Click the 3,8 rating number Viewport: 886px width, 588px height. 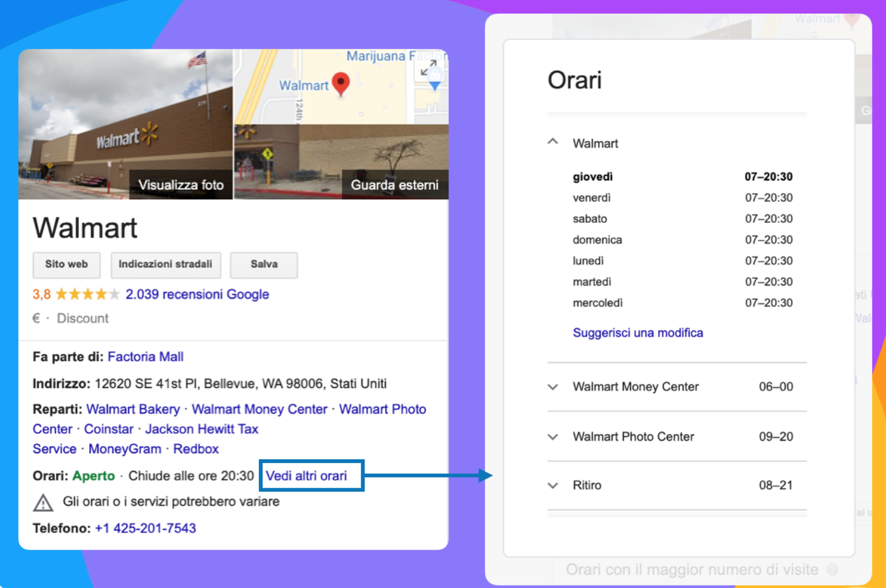pos(41,295)
